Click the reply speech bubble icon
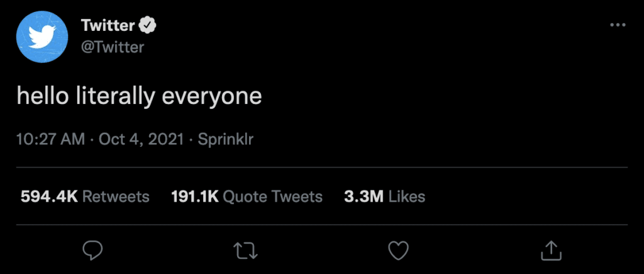Viewport: 644px width, 274px height. pyautogui.click(x=93, y=251)
